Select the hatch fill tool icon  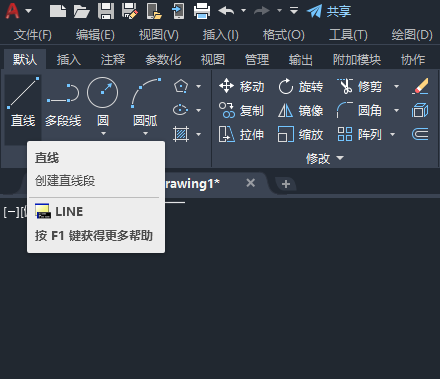pyautogui.click(x=181, y=134)
